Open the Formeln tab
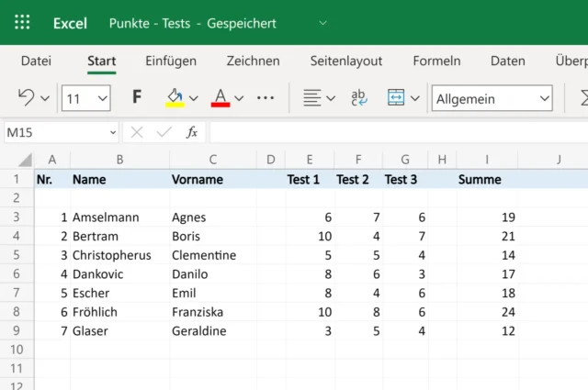Screen dimensions: 588x390 pos(436,61)
